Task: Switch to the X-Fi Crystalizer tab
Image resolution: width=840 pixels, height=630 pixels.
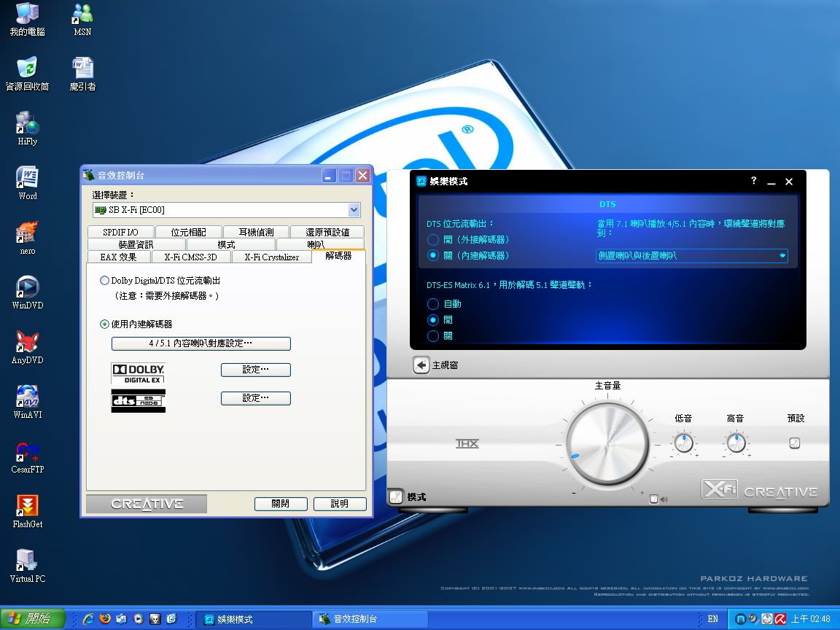Action: pos(271,257)
